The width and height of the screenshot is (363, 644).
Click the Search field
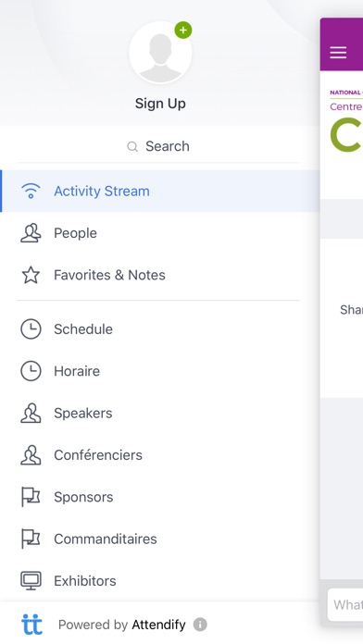coord(158,146)
